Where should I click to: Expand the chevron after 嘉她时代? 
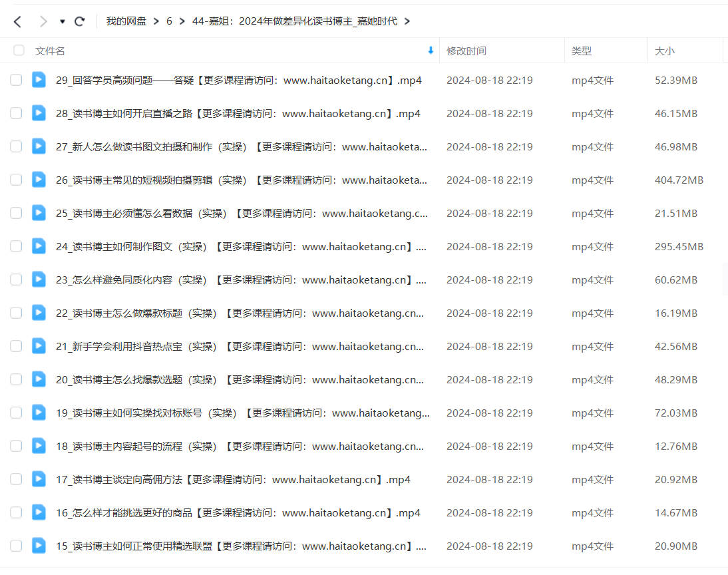coord(407,21)
